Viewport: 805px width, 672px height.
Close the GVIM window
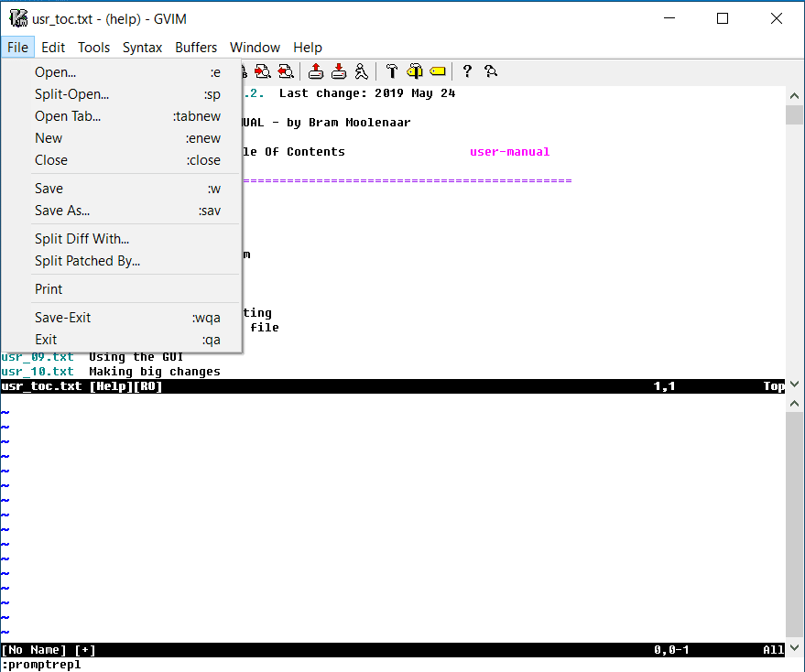pos(777,18)
